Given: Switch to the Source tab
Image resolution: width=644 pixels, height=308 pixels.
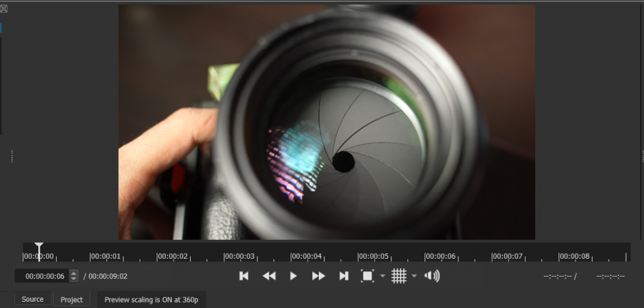Looking at the screenshot, I should pyautogui.click(x=33, y=299).
